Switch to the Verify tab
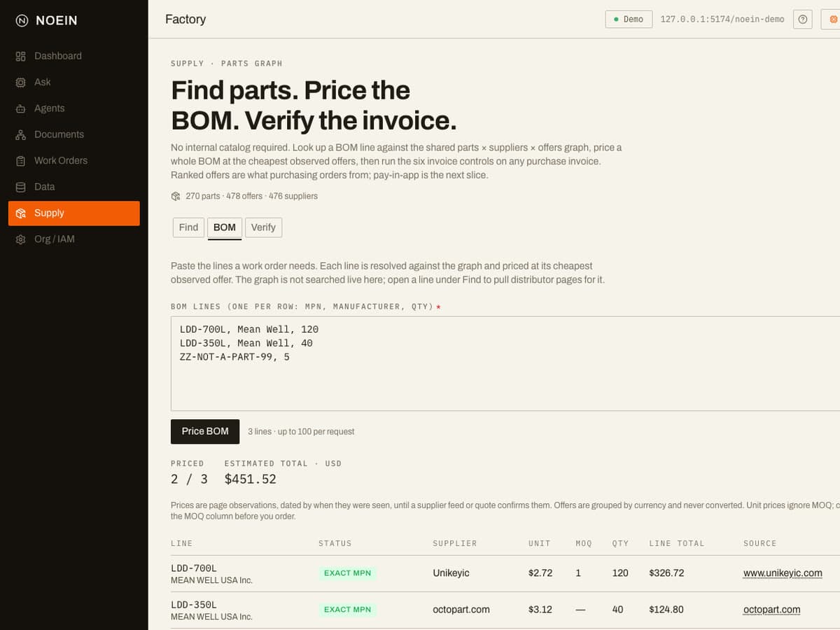 (x=263, y=227)
